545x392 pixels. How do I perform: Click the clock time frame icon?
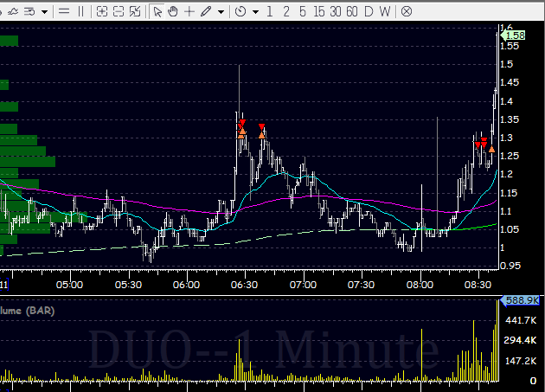pyautogui.click(x=240, y=11)
